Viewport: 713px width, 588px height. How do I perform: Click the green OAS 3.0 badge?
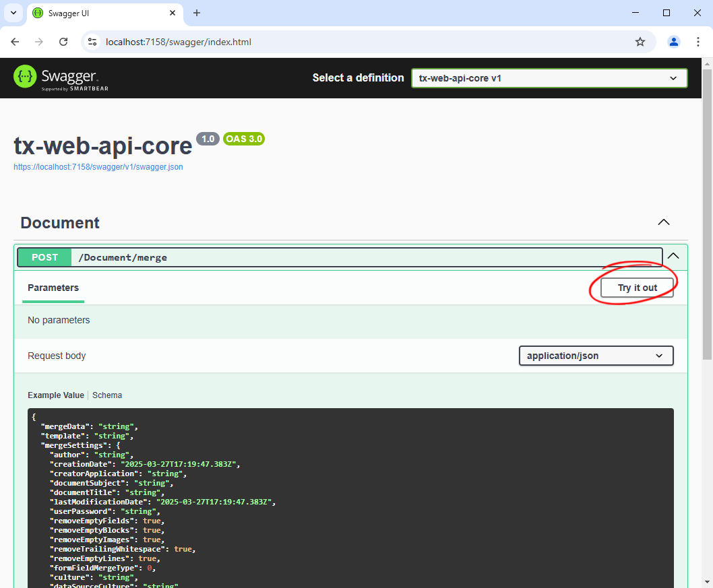(243, 139)
